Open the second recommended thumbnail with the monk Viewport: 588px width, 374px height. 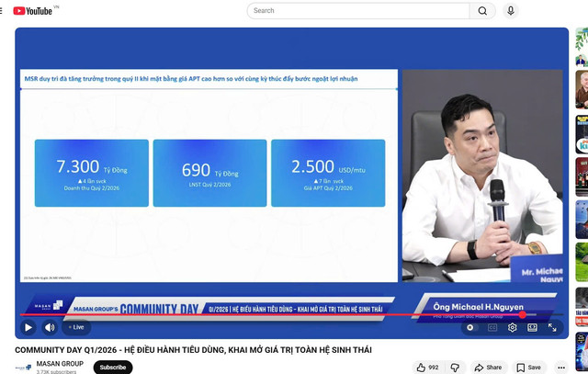click(582, 90)
